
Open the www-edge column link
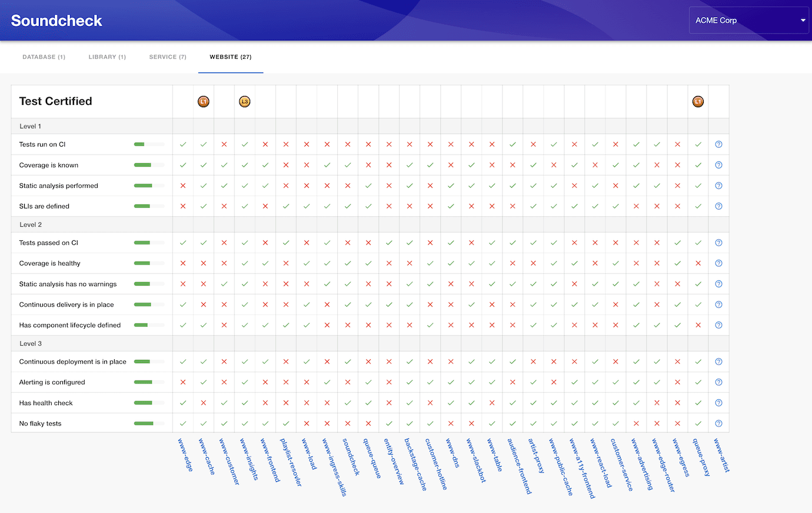click(x=185, y=455)
